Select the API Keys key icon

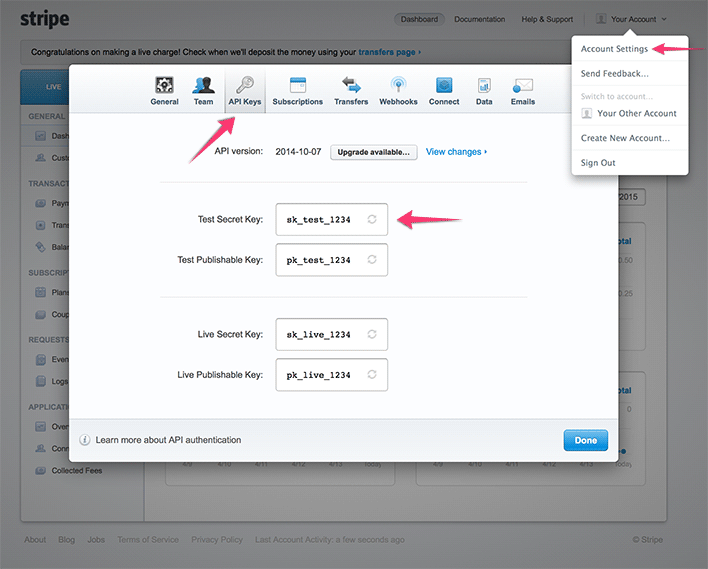(x=245, y=84)
